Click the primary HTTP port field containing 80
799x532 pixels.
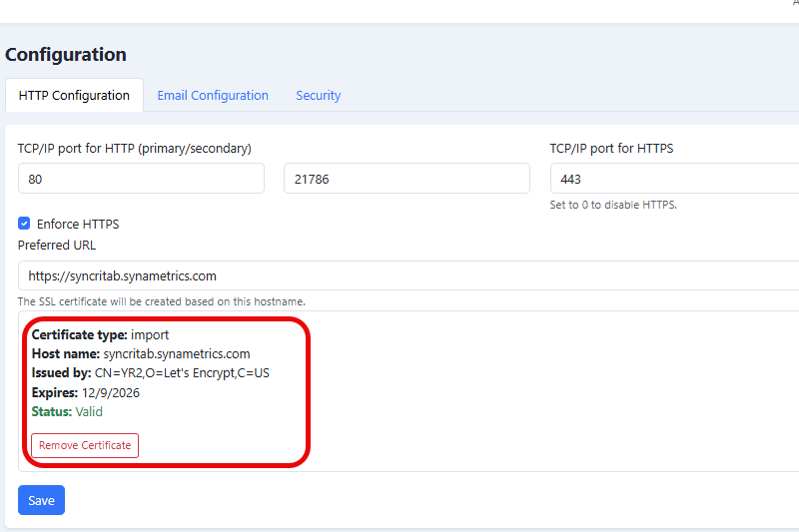(x=141, y=179)
